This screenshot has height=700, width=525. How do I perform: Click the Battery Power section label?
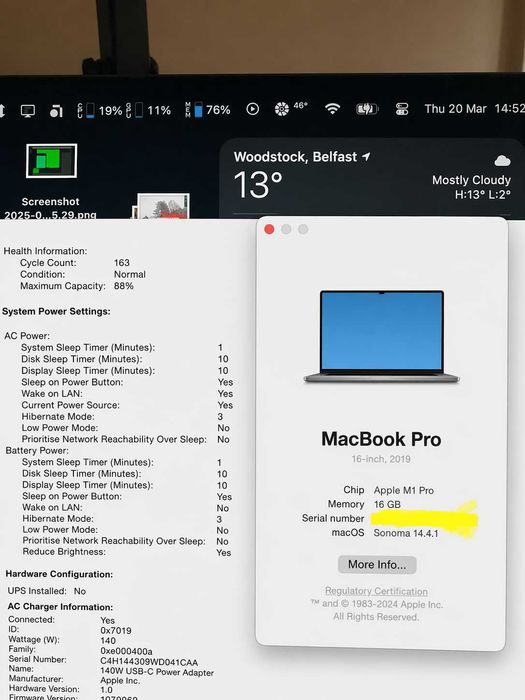[37, 450]
